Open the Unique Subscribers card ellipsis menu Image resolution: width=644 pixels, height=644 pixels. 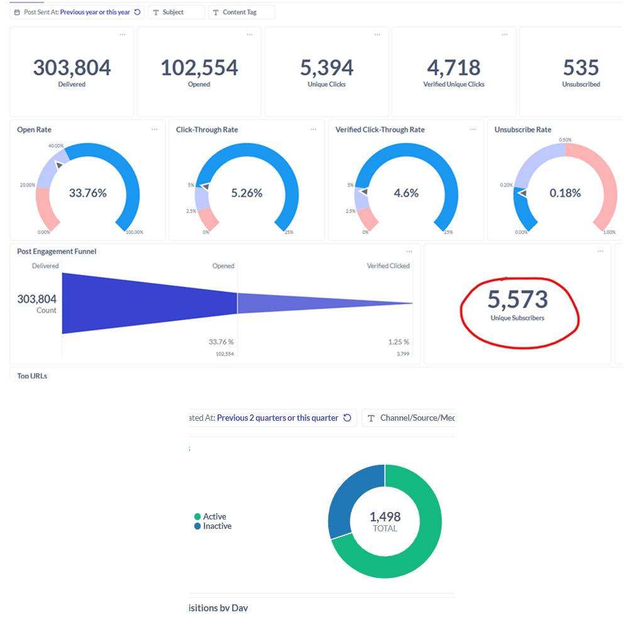tap(600, 252)
